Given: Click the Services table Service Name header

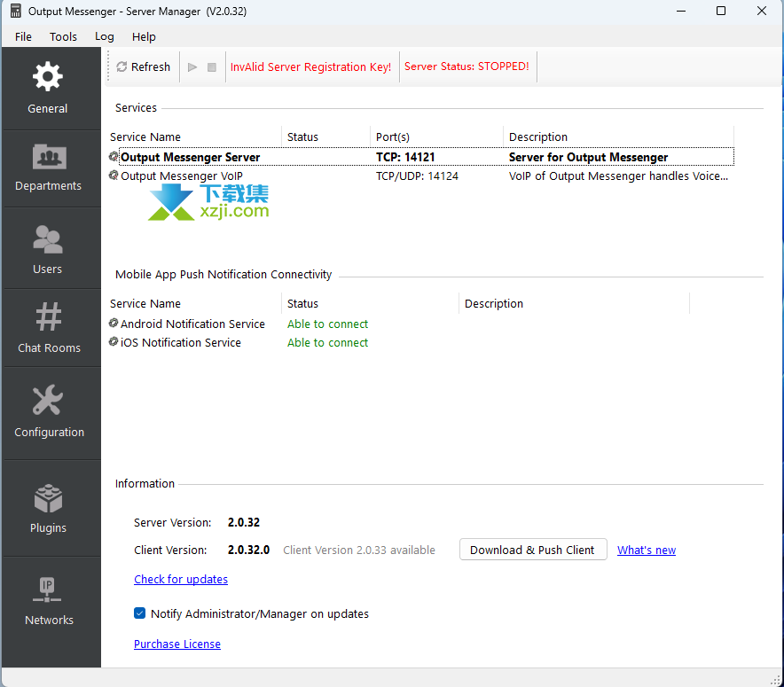Looking at the screenshot, I should point(145,137).
